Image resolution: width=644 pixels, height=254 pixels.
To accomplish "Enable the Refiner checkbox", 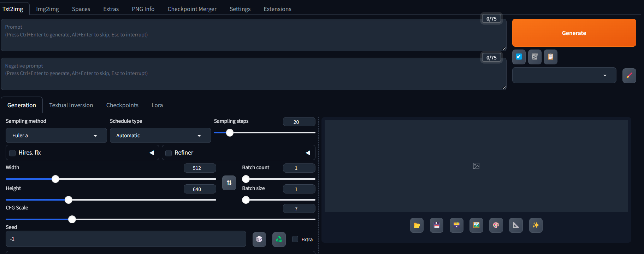I will 169,153.
